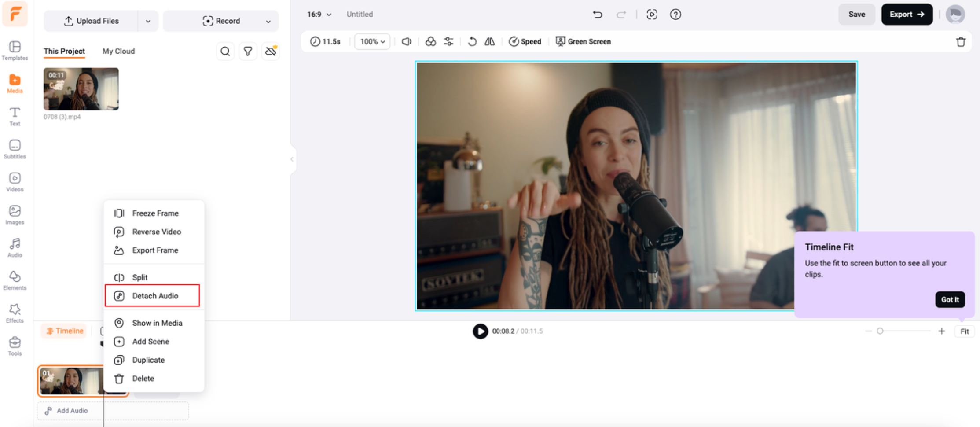Choose Freeze Frame from context menu

tap(154, 213)
